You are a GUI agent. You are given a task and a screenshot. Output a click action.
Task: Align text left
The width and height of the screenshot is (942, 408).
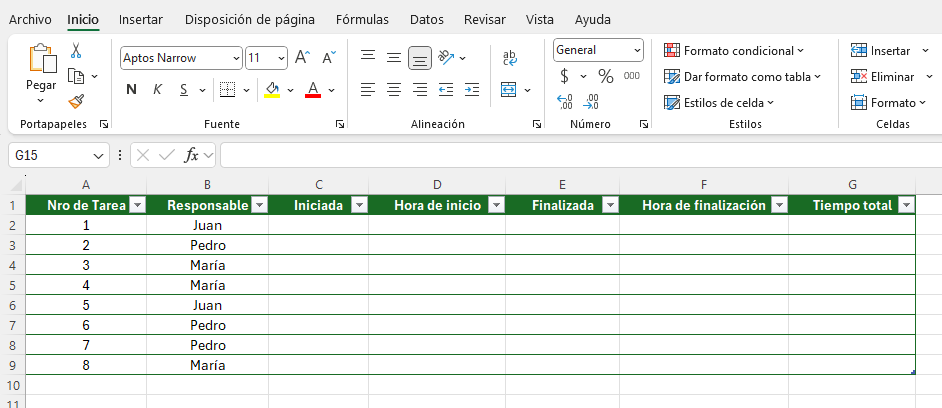368,90
